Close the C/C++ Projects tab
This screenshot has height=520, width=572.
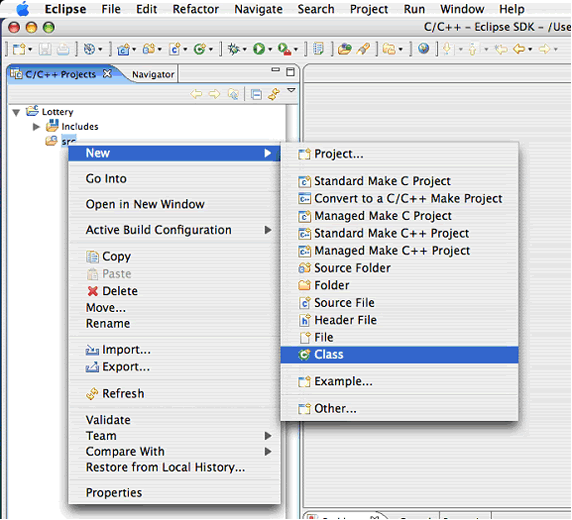107,74
